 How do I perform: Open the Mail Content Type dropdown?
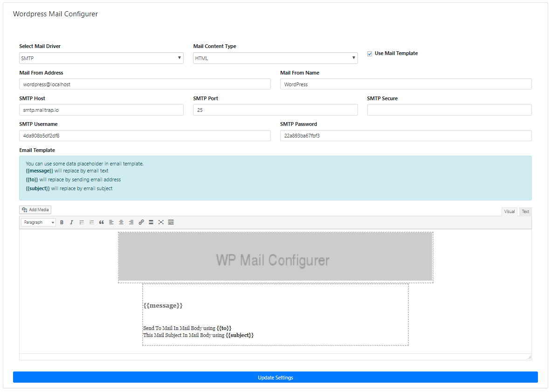[275, 58]
